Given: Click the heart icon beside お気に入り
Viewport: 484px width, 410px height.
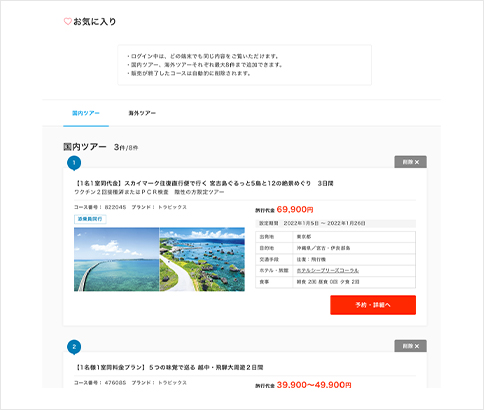Looking at the screenshot, I should pyautogui.click(x=68, y=22).
